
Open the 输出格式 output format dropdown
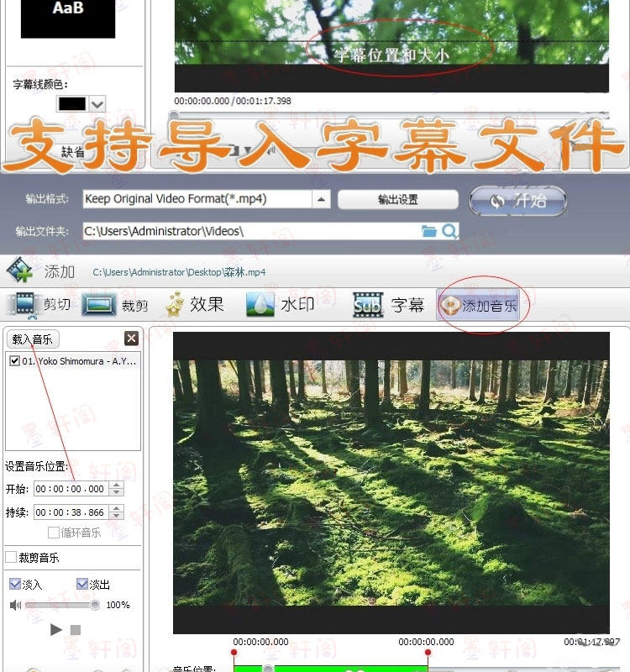321,199
